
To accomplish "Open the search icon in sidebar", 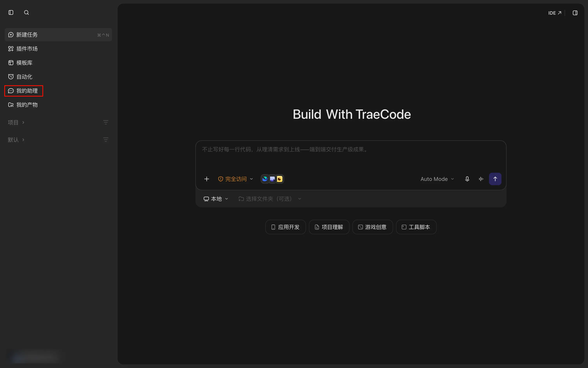I will (x=26, y=12).
